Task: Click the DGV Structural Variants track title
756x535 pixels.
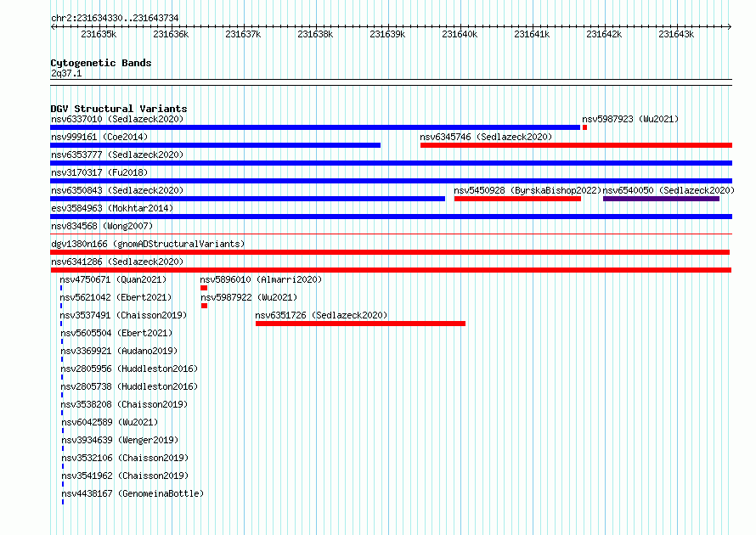Action: click(119, 109)
